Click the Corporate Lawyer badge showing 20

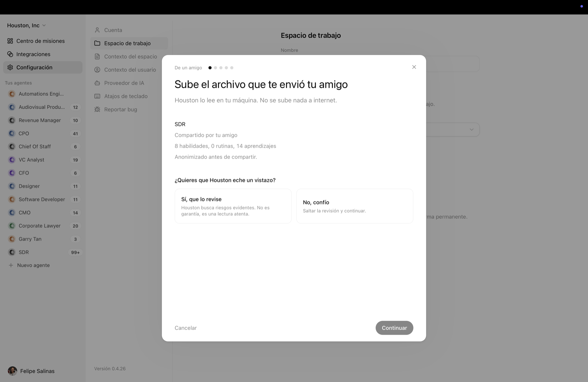(x=75, y=226)
